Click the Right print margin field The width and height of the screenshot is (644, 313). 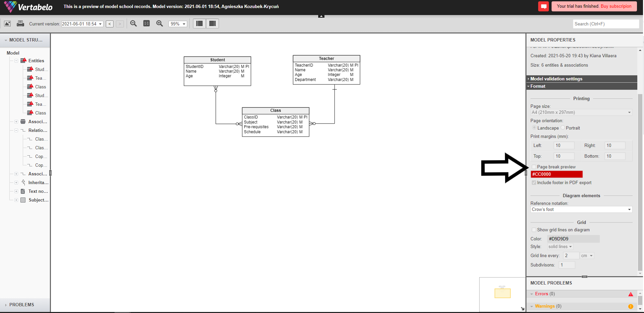(615, 145)
